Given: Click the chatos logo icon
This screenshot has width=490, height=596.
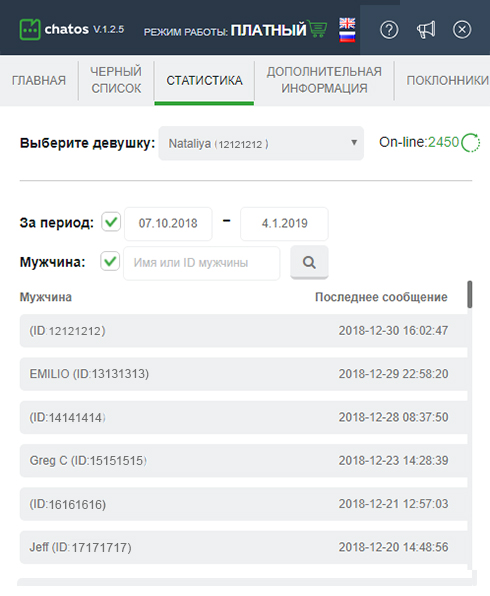Looking at the screenshot, I should (30, 29).
